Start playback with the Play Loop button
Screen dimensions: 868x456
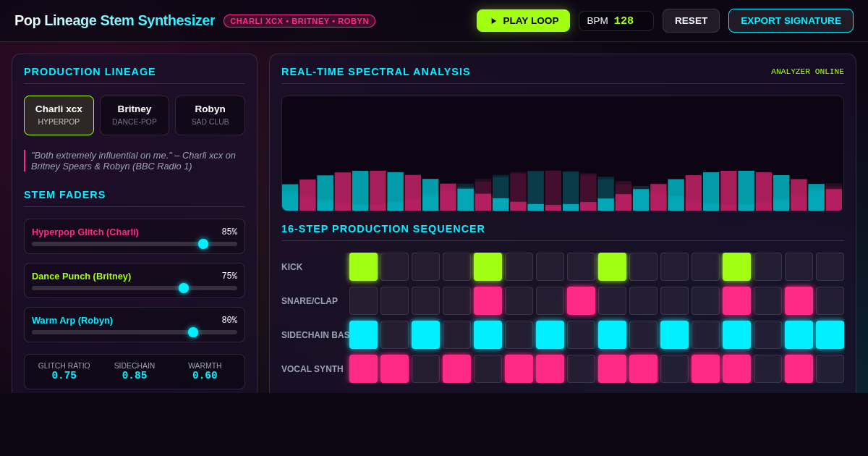click(523, 20)
